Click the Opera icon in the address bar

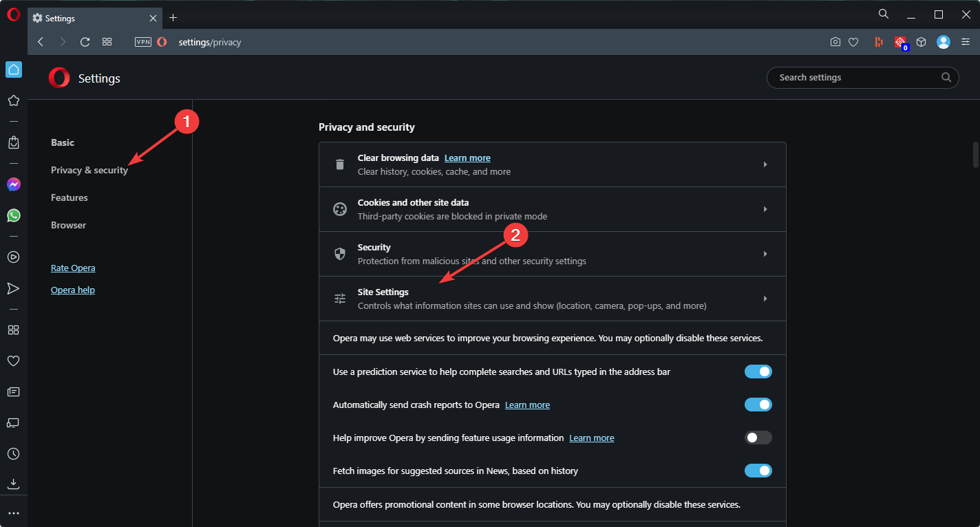(162, 42)
